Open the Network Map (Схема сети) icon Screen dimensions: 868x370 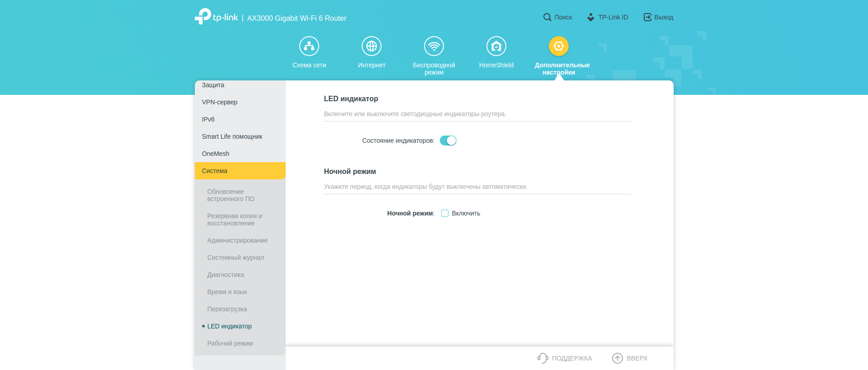[x=309, y=46]
